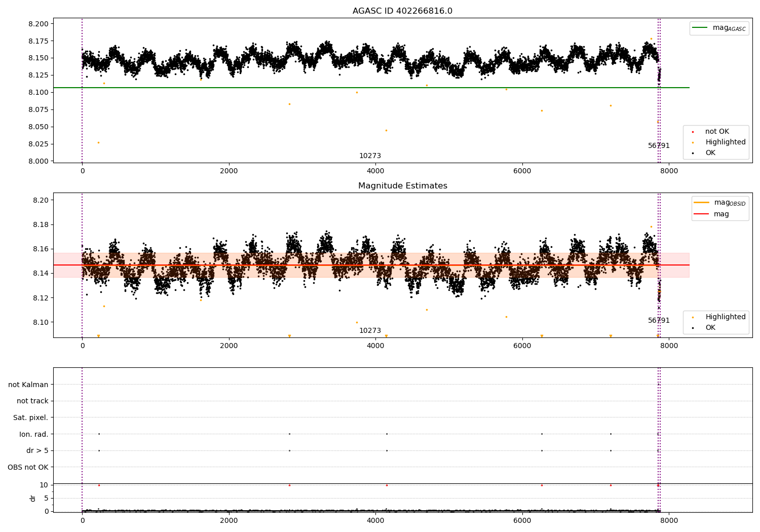Select "Highlighted" in middle plot legend
The height and width of the screenshot is (532, 760).
click(726, 317)
